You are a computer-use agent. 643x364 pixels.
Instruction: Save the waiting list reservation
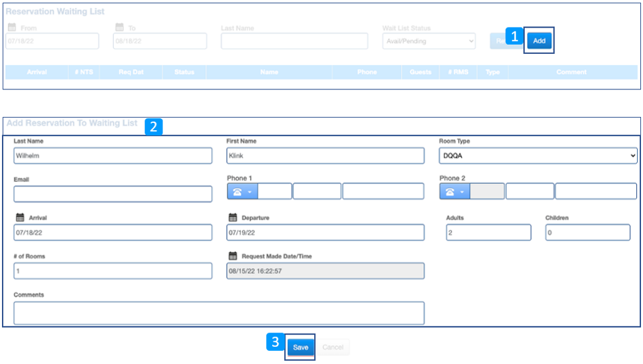[300, 347]
